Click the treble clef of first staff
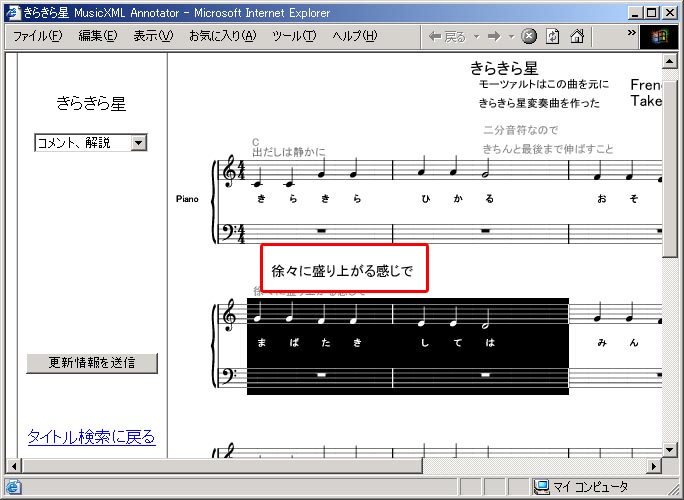This screenshot has height=500, width=684. point(229,171)
